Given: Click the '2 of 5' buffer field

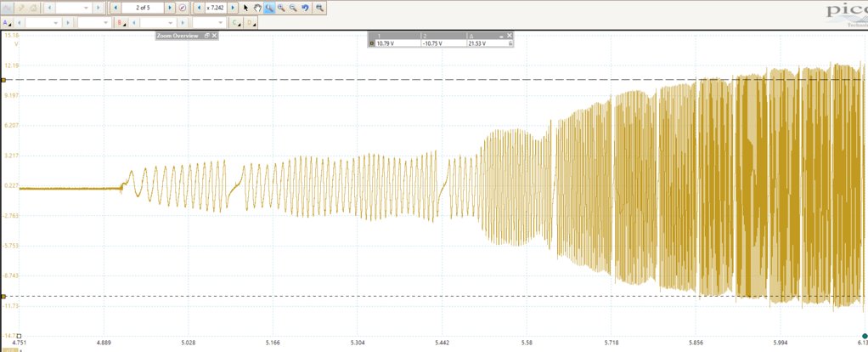Looking at the screenshot, I should coord(143,8).
